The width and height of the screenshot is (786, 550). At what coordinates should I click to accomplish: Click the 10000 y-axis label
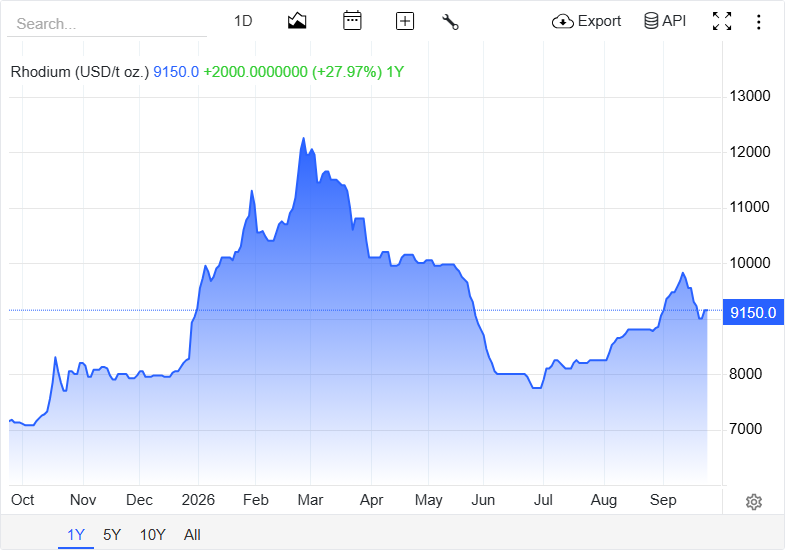pos(749,263)
